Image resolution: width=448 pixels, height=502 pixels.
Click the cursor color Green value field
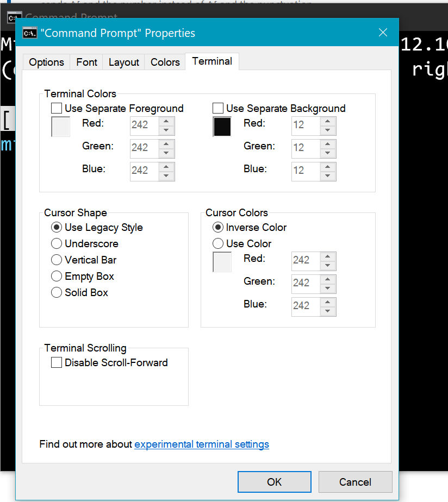tap(306, 284)
